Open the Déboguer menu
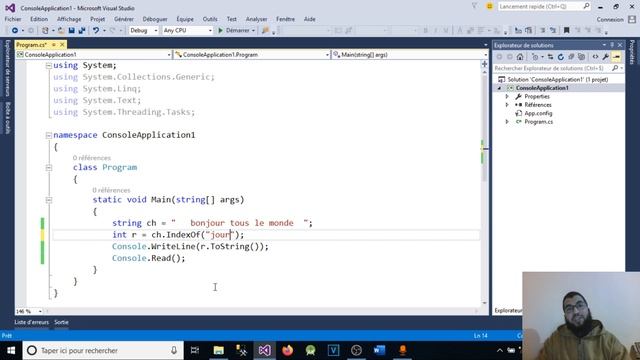Viewport: 640px width, 360px height. coord(155,19)
